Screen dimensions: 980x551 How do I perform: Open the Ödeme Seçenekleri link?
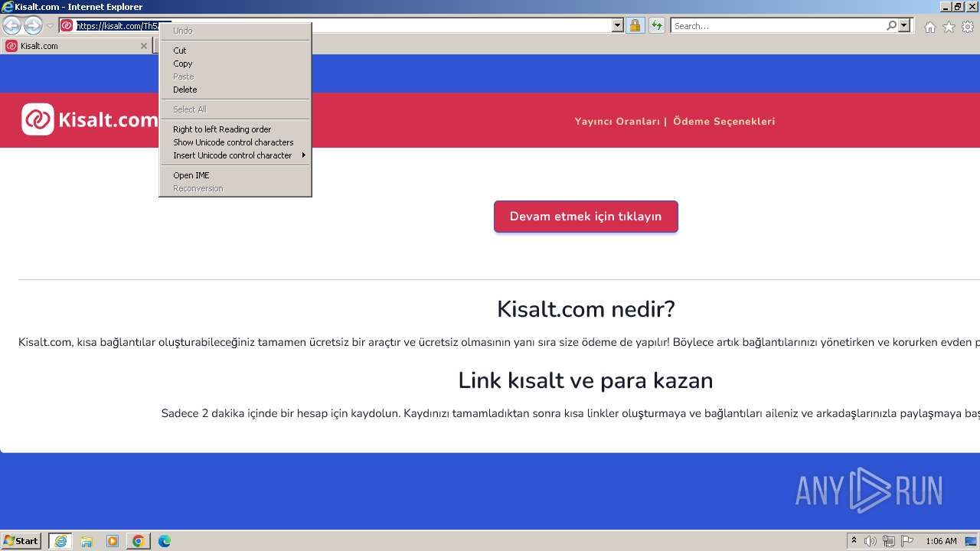click(x=724, y=121)
